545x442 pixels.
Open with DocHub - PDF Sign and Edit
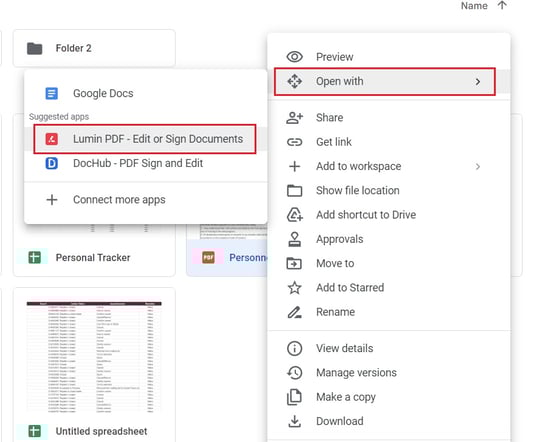point(146,163)
